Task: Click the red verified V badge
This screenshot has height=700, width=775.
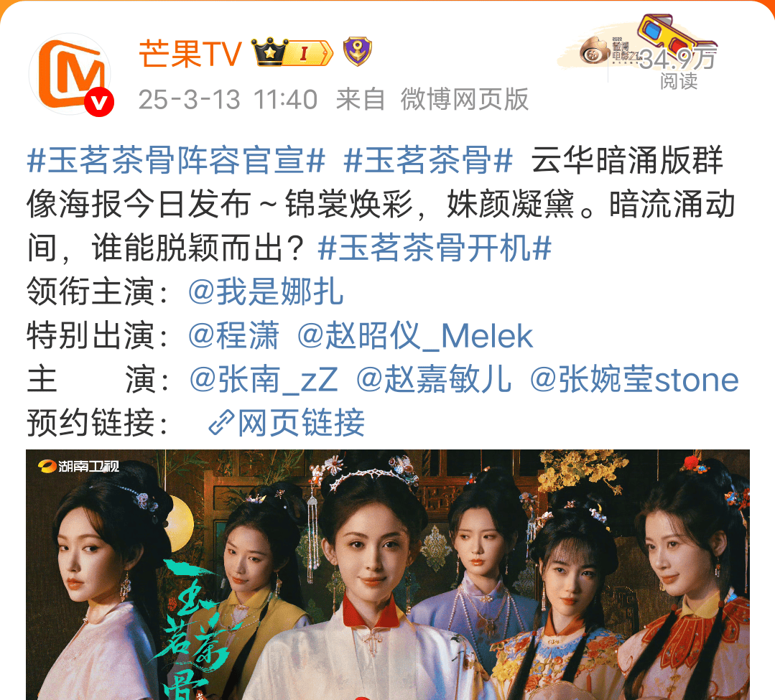Action: coord(99,102)
